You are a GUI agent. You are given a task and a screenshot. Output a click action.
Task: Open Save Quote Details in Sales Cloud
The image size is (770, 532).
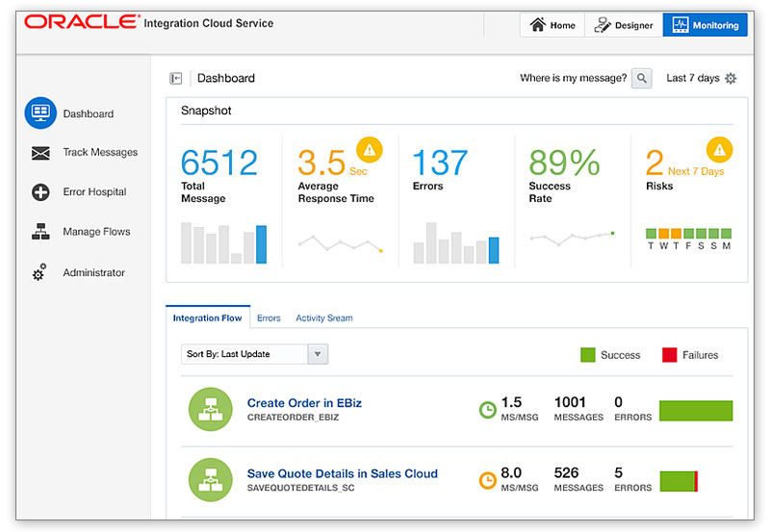pyautogui.click(x=342, y=473)
